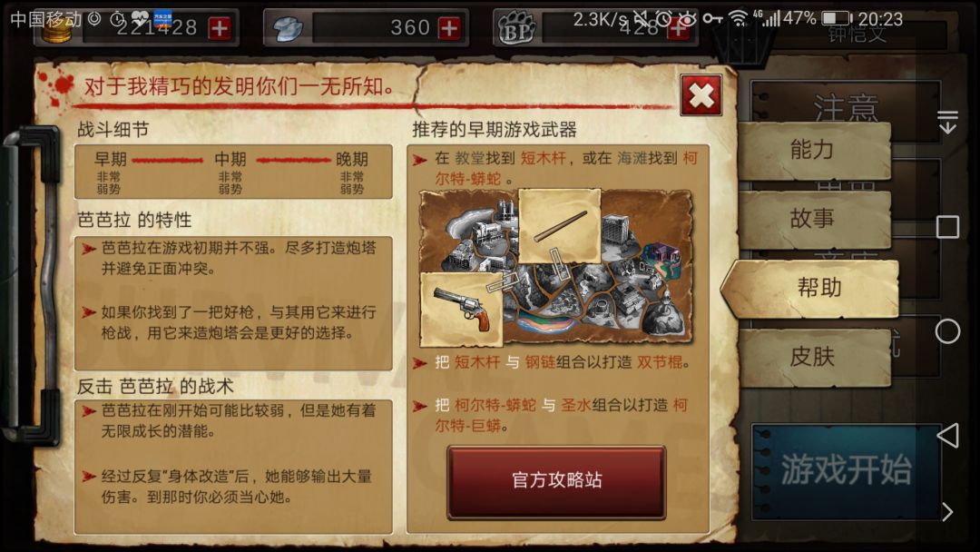Close the help panel with red X
The width and height of the screenshot is (980, 552).
[701, 95]
